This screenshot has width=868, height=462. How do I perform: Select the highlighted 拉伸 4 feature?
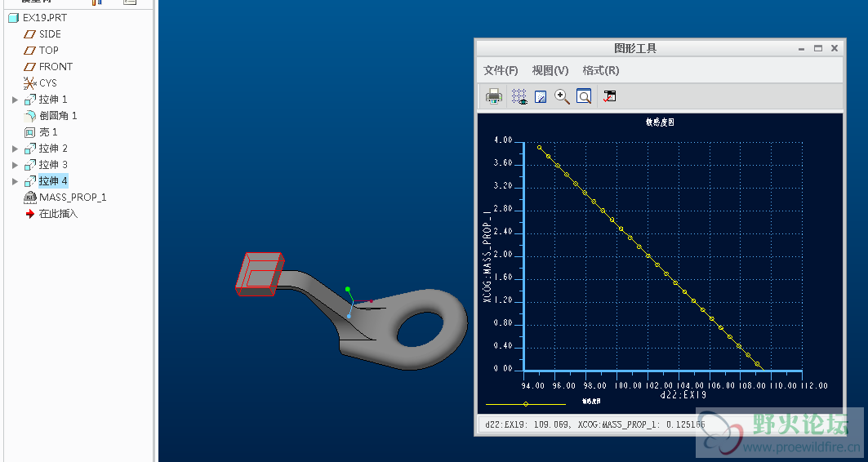[52, 181]
